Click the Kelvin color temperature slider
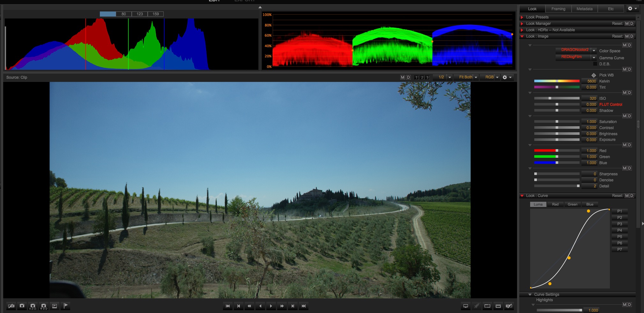The width and height of the screenshot is (644, 313). click(x=557, y=81)
